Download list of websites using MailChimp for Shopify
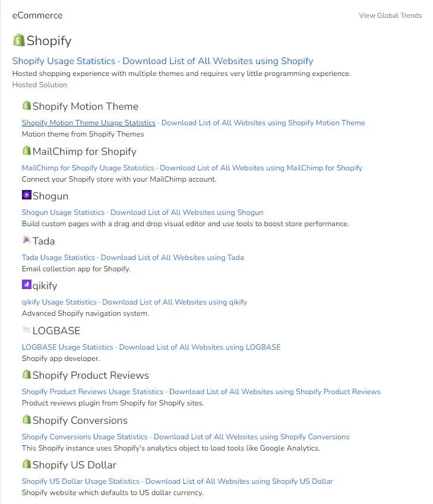The image size is (433, 504). coord(261,168)
